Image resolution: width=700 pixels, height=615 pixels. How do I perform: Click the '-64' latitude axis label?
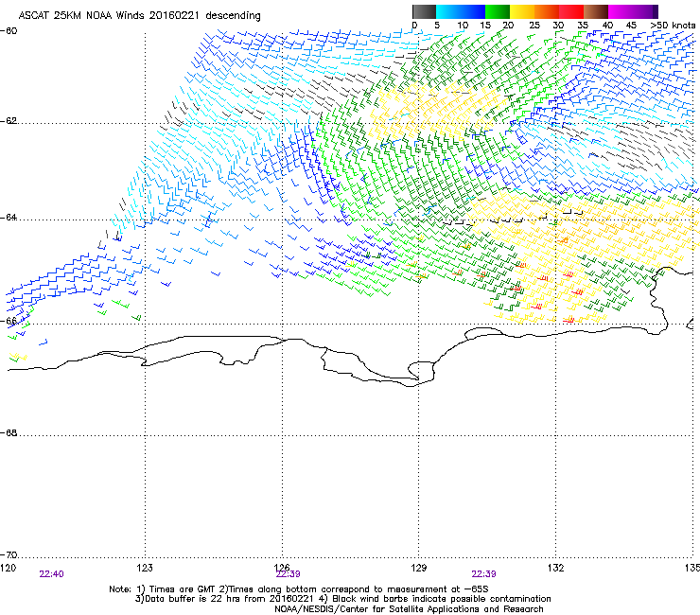coord(9,218)
